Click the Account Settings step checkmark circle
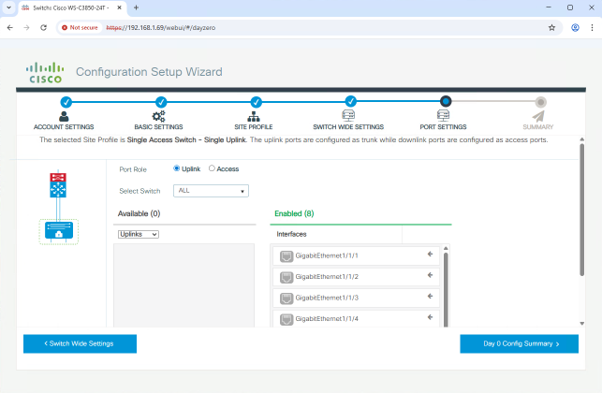Screen dimensions: 602x393 66,102
